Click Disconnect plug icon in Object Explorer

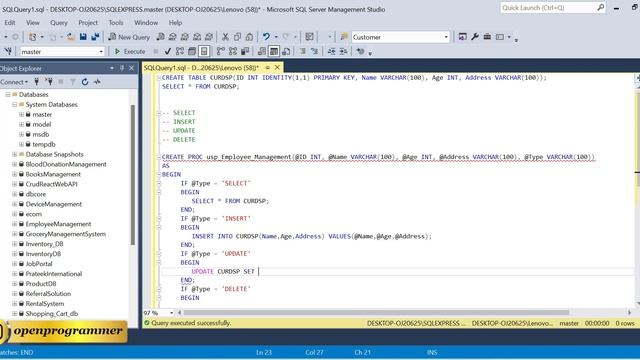(49, 82)
